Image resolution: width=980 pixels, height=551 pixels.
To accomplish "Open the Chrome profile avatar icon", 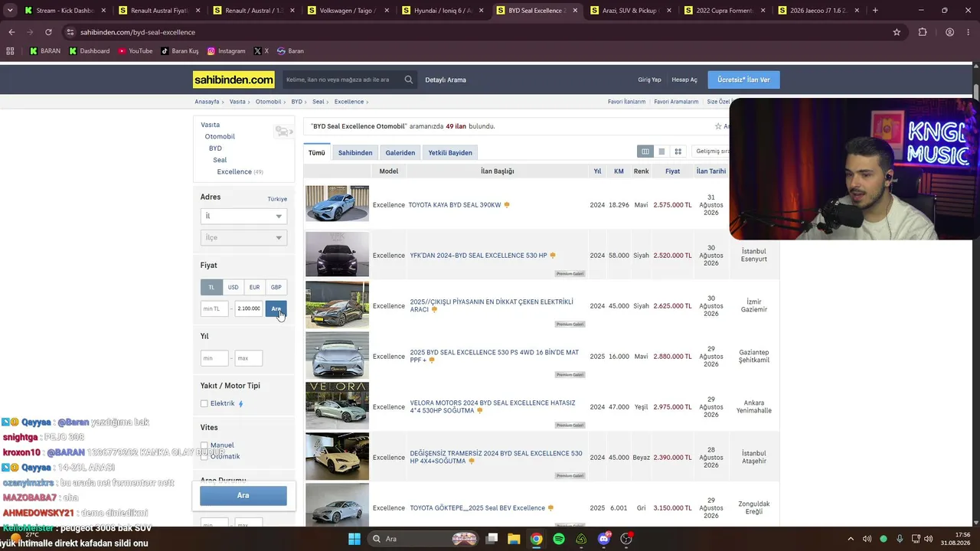I will pyautogui.click(x=949, y=32).
